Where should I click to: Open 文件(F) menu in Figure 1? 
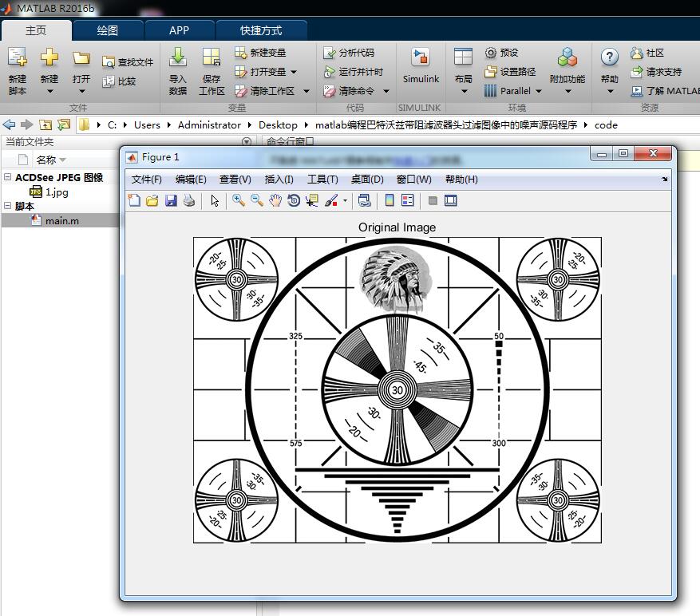click(x=146, y=180)
